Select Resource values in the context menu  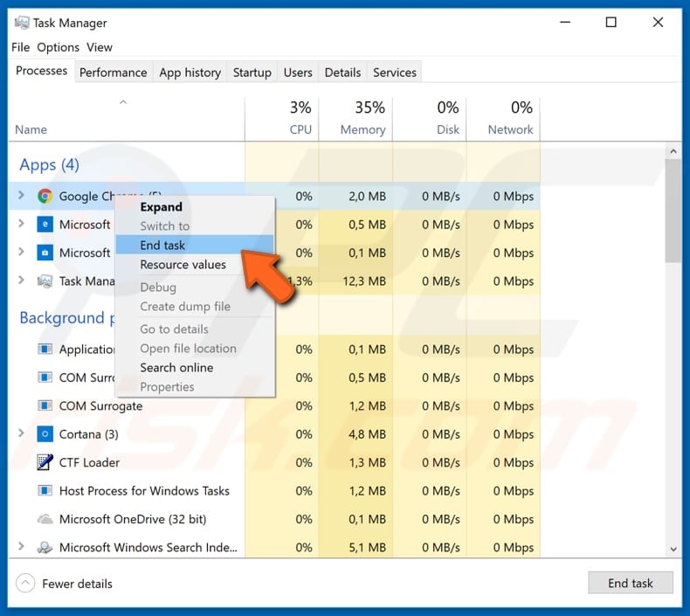click(183, 265)
